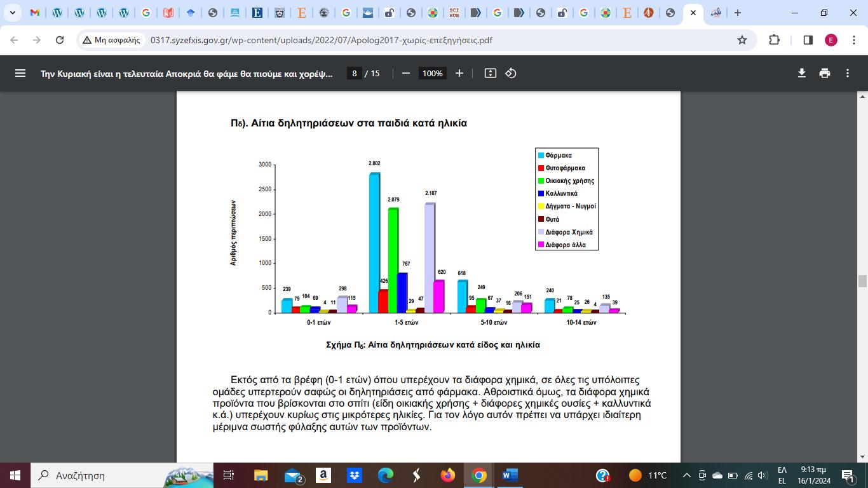This screenshot has width=868, height=488.
Task: Open File Explorer from the taskbar
Action: point(261,475)
